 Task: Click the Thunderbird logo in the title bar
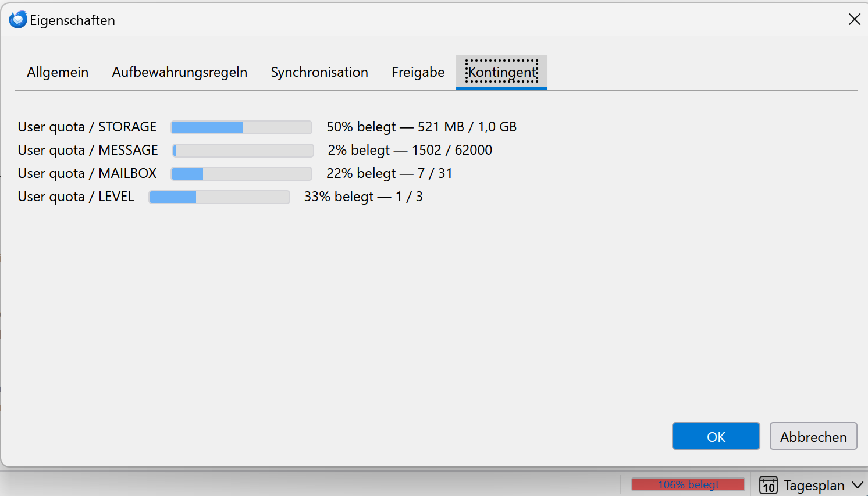point(18,20)
